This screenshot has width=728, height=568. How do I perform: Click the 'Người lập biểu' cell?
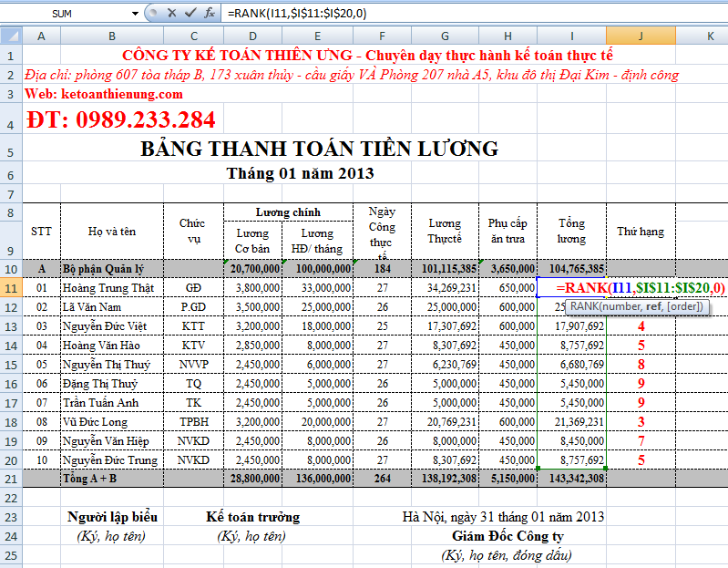click(x=112, y=517)
